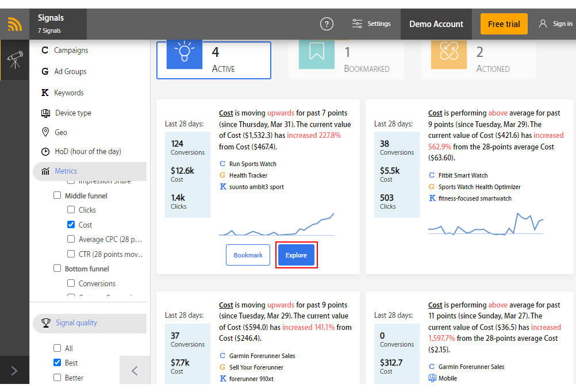Image resolution: width=576 pixels, height=392 pixels.
Task: Collapse the Signal quality filter section
Action: tap(90, 323)
